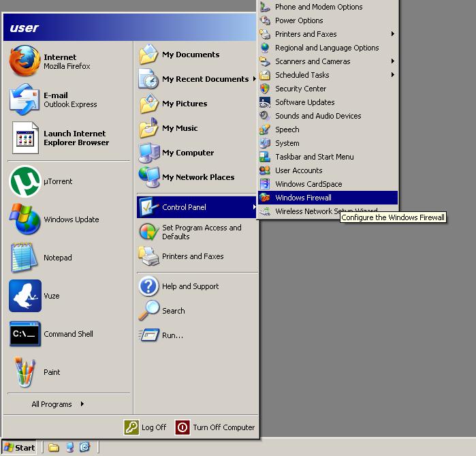Expand the My Recent Documents submenu arrow
The image size is (476, 456).
click(254, 79)
